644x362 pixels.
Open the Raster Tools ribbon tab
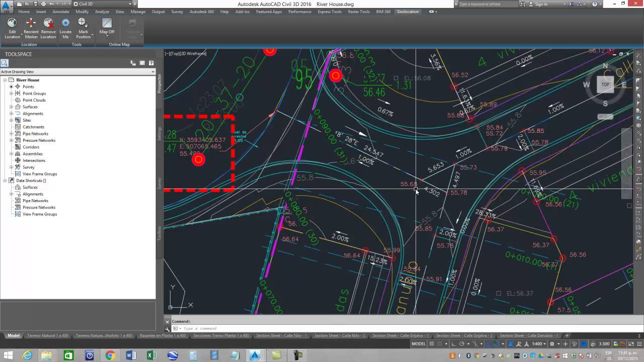[359, 12]
